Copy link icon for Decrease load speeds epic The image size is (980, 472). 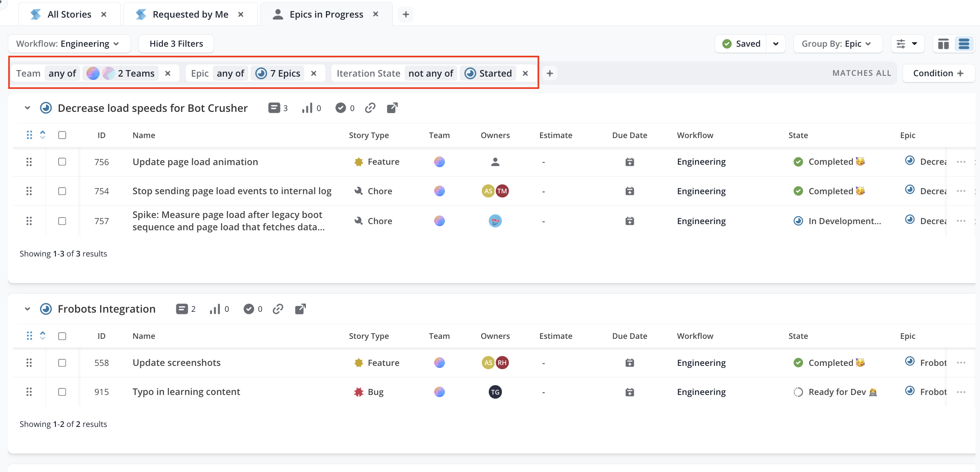370,108
